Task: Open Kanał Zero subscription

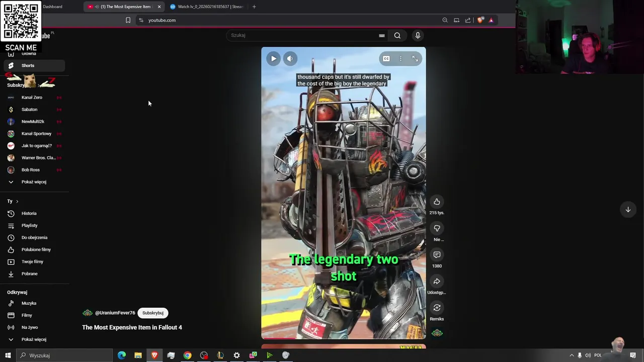Action: coord(34,98)
